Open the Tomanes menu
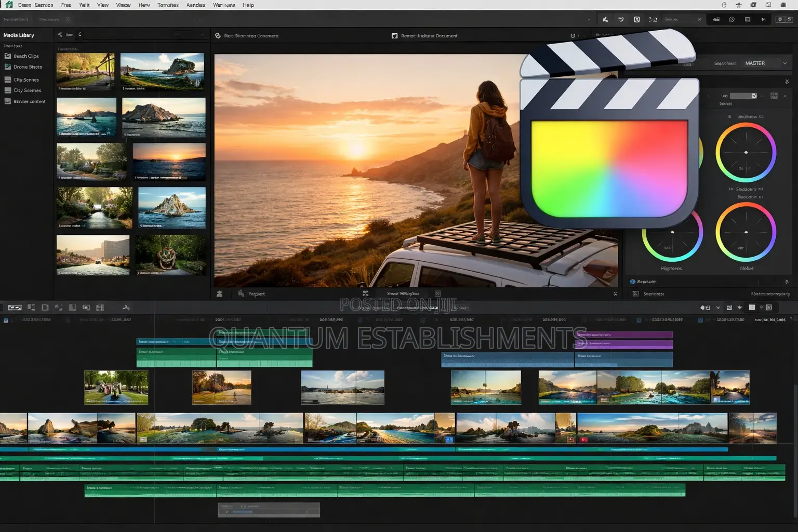This screenshot has height=532, width=798. click(168, 5)
